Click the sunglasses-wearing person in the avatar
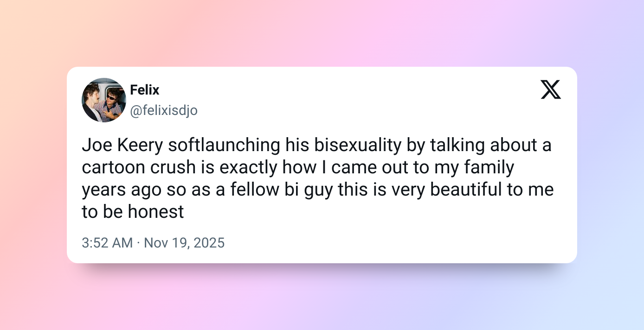Viewport: 644px width, 330px height. coord(113,98)
